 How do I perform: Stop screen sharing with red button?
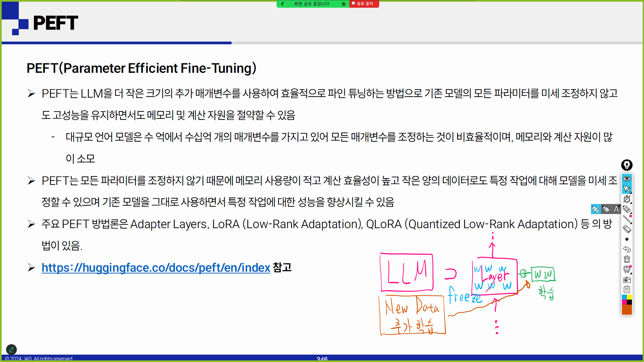(x=364, y=4)
